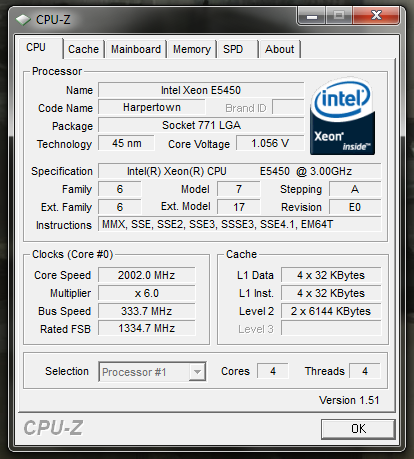Click the Intel Xeon inside logo

(x=342, y=116)
